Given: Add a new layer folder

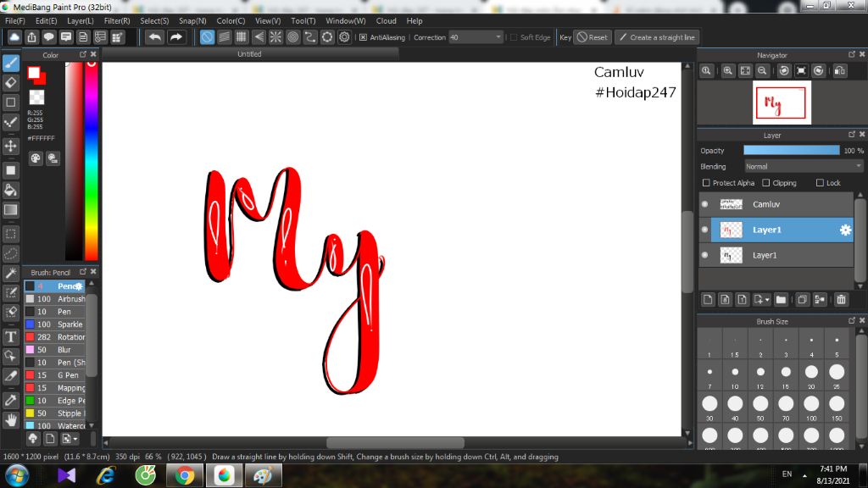Looking at the screenshot, I should [x=781, y=299].
